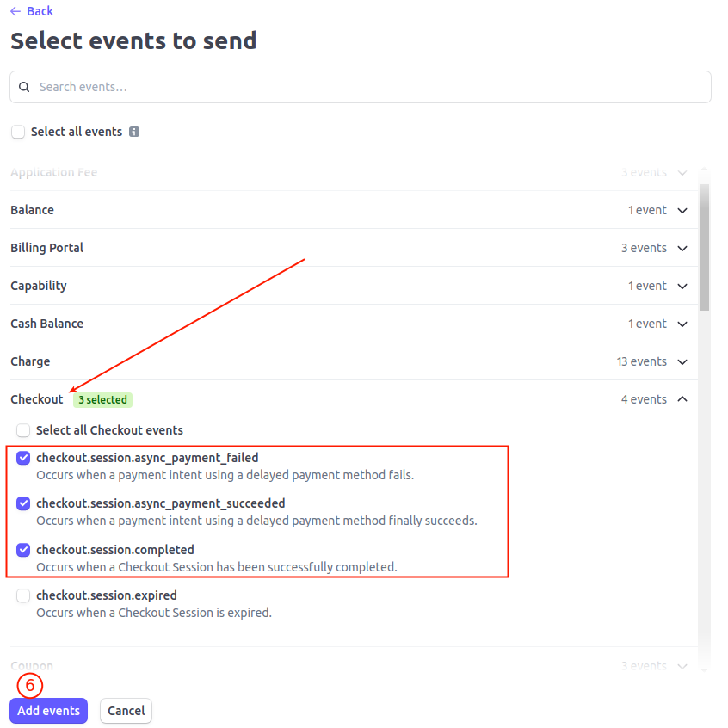The height and width of the screenshot is (728, 728).
Task: Check Select all Checkout events
Action: (23, 430)
